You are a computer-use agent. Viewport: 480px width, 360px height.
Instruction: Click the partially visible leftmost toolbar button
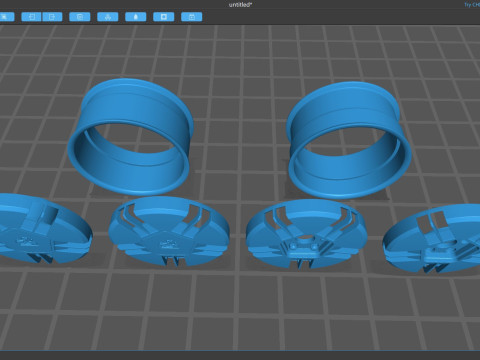click(7, 17)
